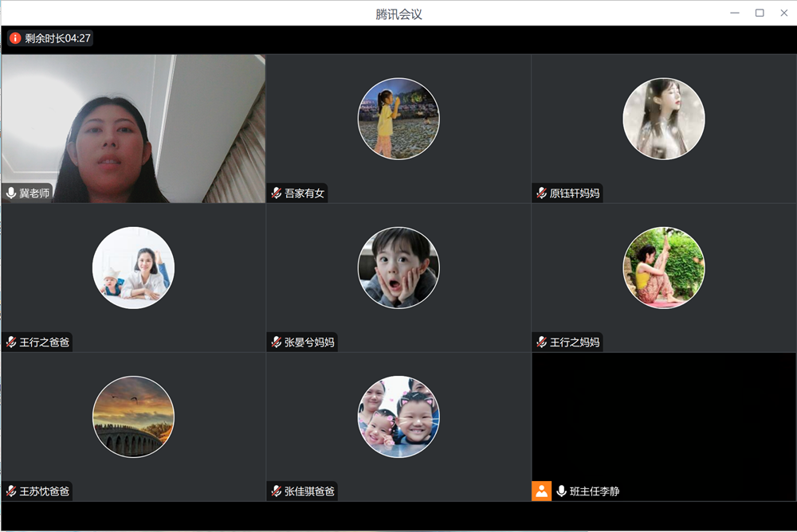Select the 原钰轩妈妈 avatar thumbnail
Image resolution: width=797 pixels, height=532 pixels.
point(664,119)
